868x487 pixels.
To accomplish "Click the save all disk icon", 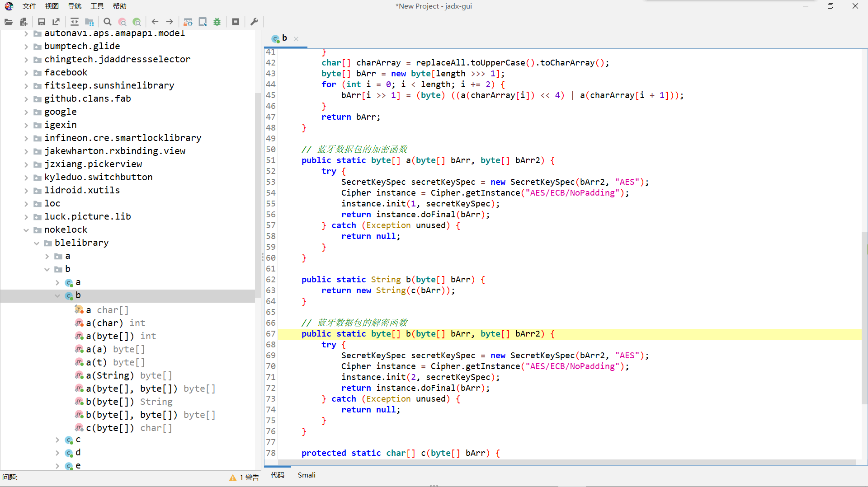I will click(41, 22).
